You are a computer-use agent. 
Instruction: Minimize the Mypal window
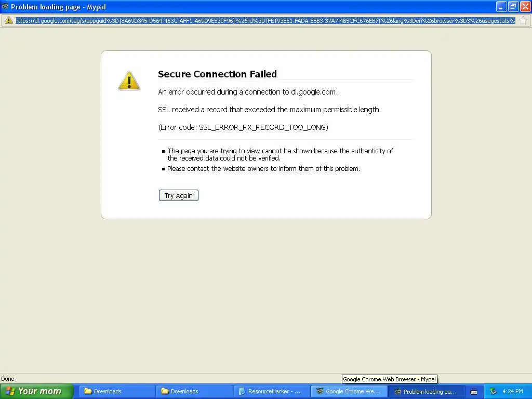501,6
